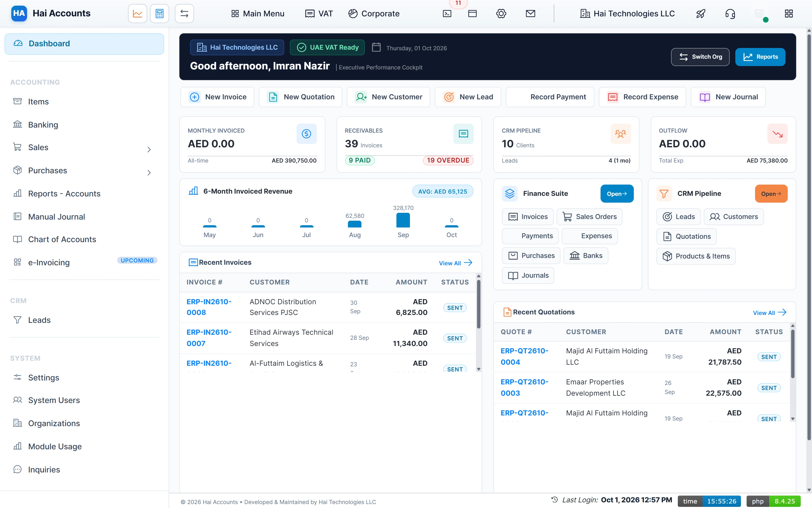Open Reports - Accounts in sidebar
This screenshot has width=812, height=508.
pyautogui.click(x=84, y=194)
